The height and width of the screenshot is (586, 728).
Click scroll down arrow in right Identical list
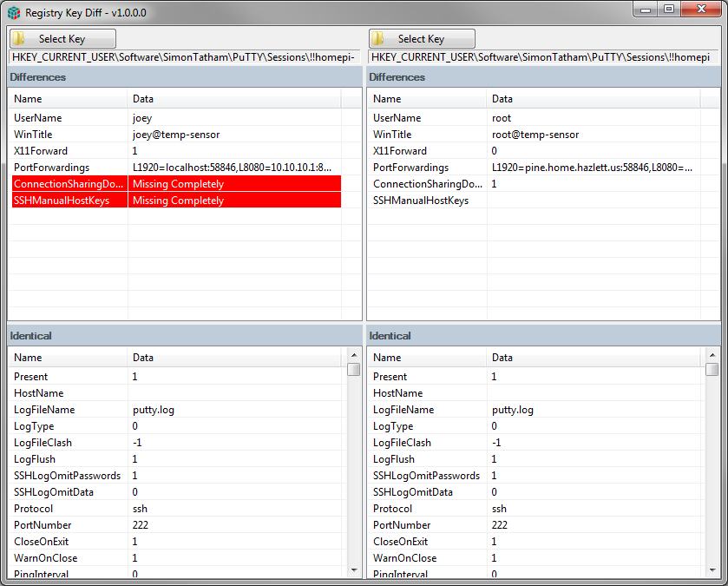click(712, 570)
